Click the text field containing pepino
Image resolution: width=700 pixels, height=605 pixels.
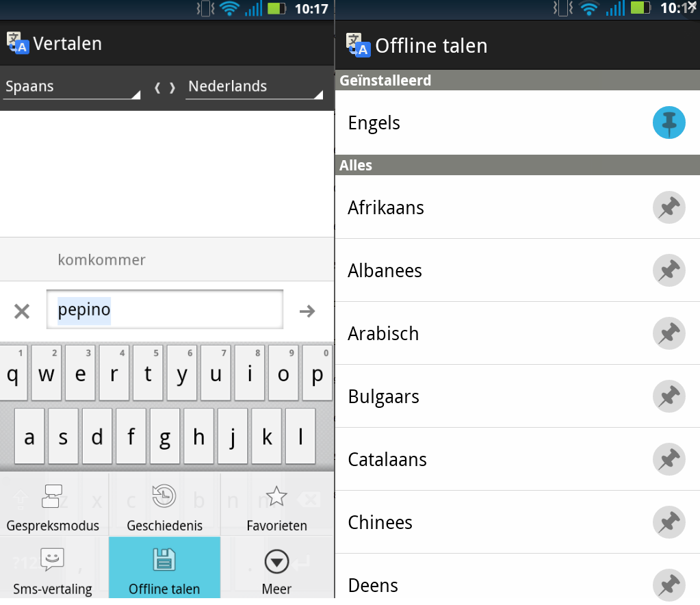click(x=164, y=310)
